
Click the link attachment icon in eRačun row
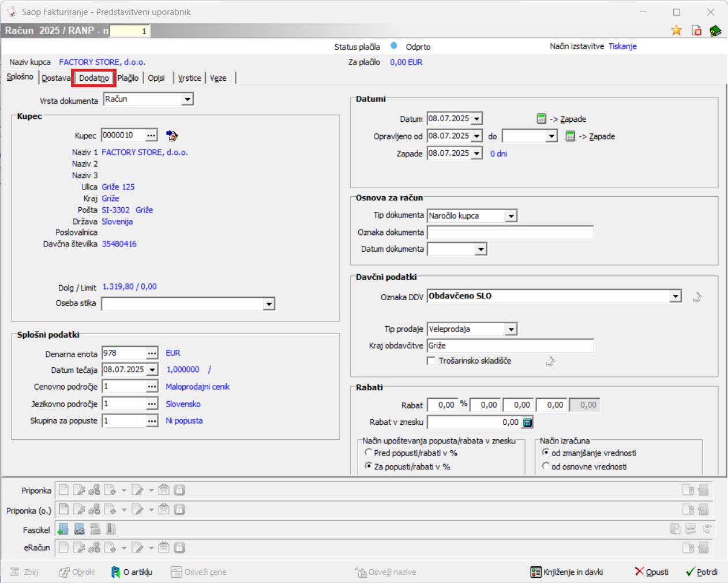95,547
